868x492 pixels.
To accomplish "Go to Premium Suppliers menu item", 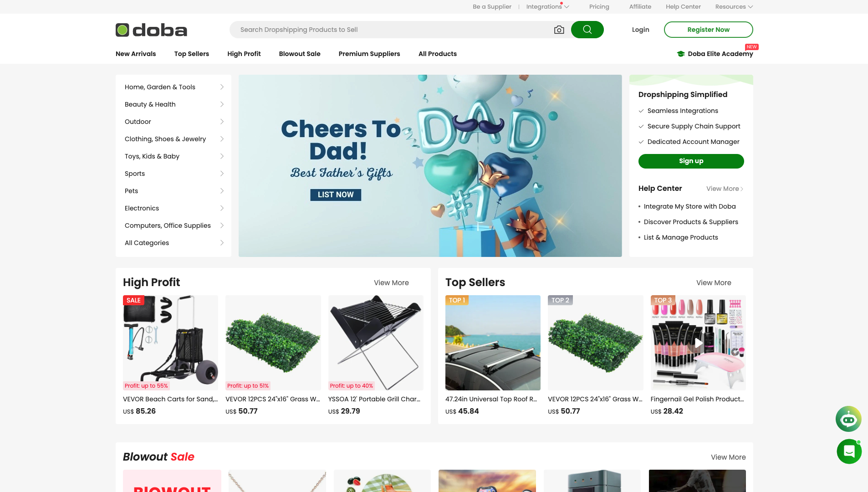I will coord(369,54).
